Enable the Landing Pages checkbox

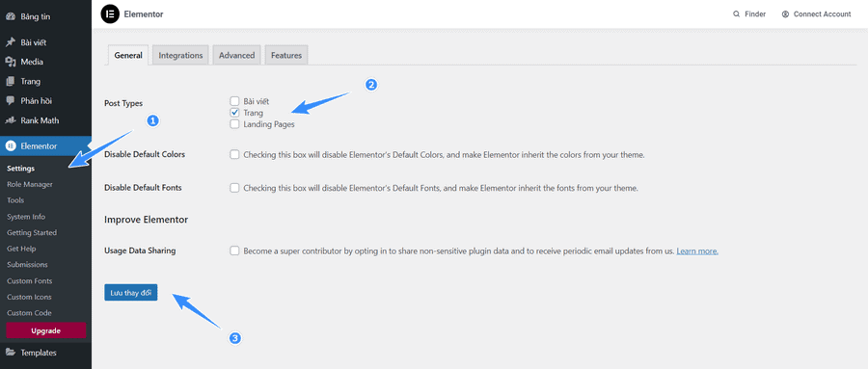pos(234,124)
